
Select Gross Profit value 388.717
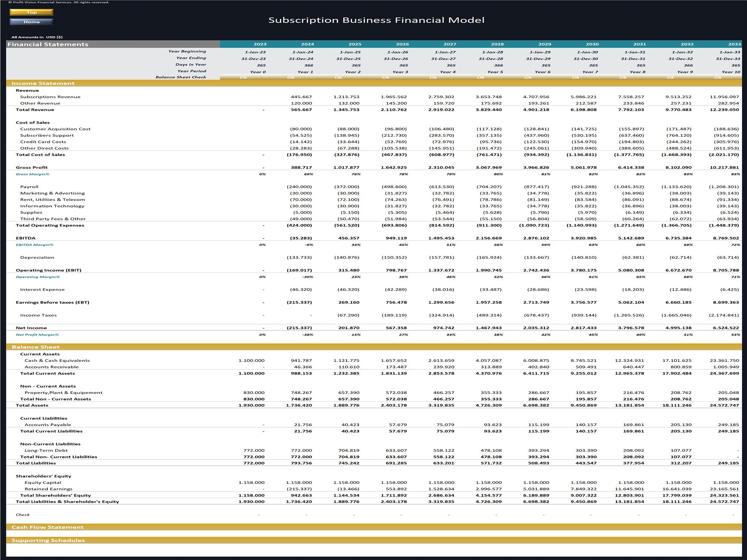(301, 167)
